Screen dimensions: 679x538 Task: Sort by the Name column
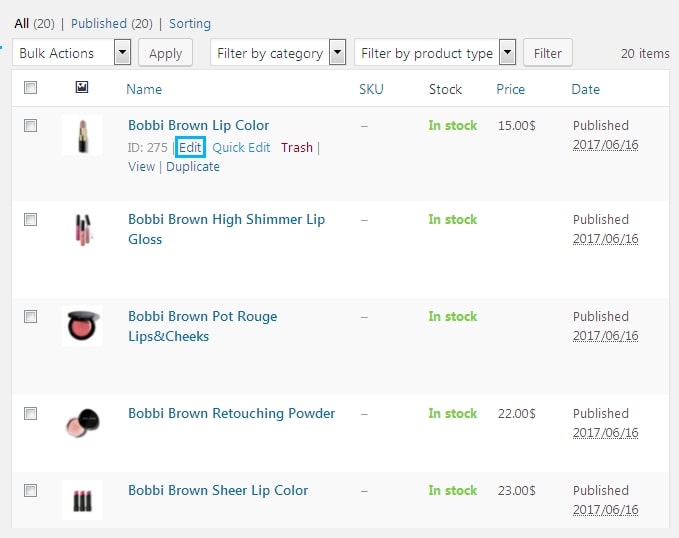[x=144, y=89]
